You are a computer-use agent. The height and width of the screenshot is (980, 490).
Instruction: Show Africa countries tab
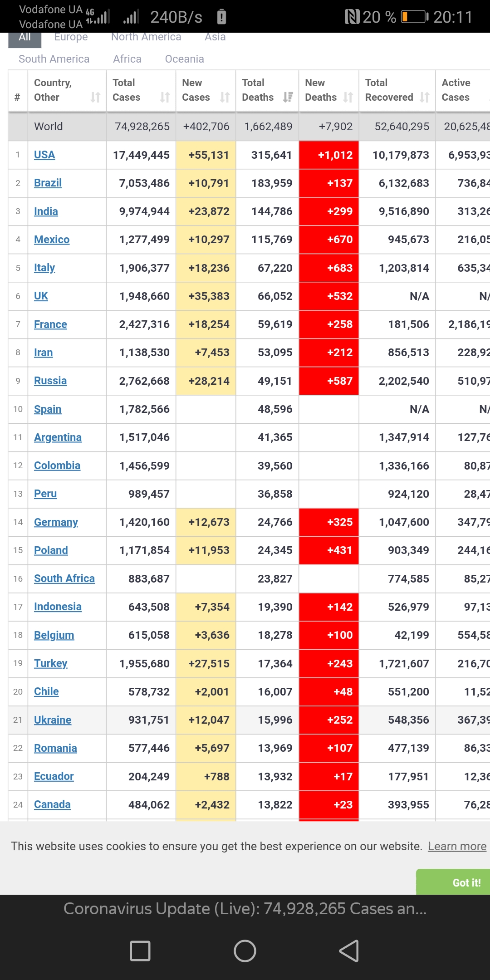click(127, 59)
